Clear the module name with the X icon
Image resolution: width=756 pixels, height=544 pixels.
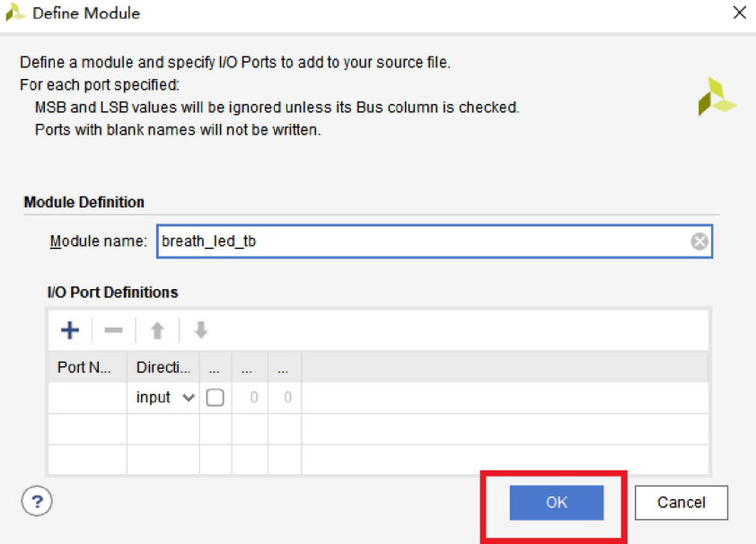(699, 241)
